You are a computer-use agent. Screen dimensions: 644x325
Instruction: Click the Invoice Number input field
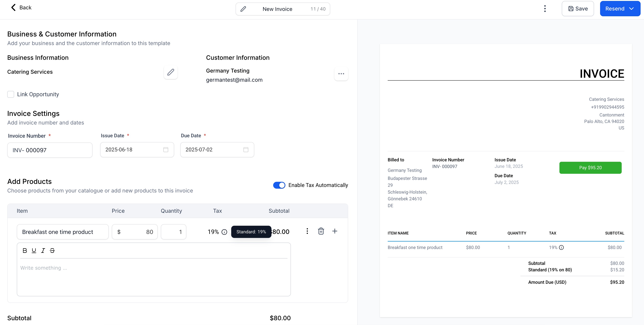(x=50, y=150)
